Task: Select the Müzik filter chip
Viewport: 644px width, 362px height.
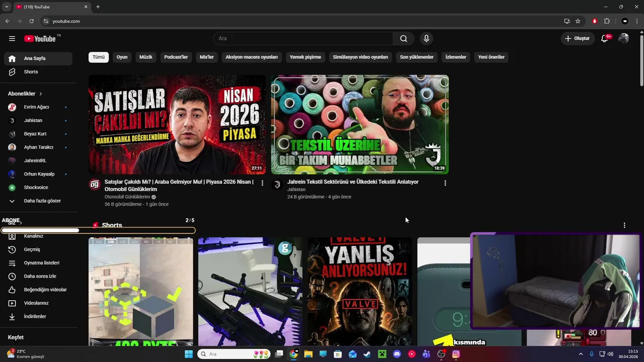Action: coord(146,57)
